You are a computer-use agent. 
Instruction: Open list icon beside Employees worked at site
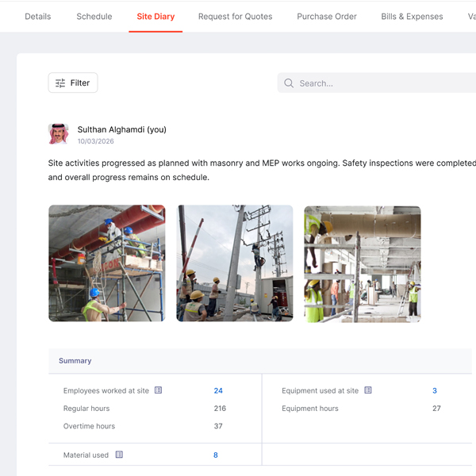(x=158, y=390)
